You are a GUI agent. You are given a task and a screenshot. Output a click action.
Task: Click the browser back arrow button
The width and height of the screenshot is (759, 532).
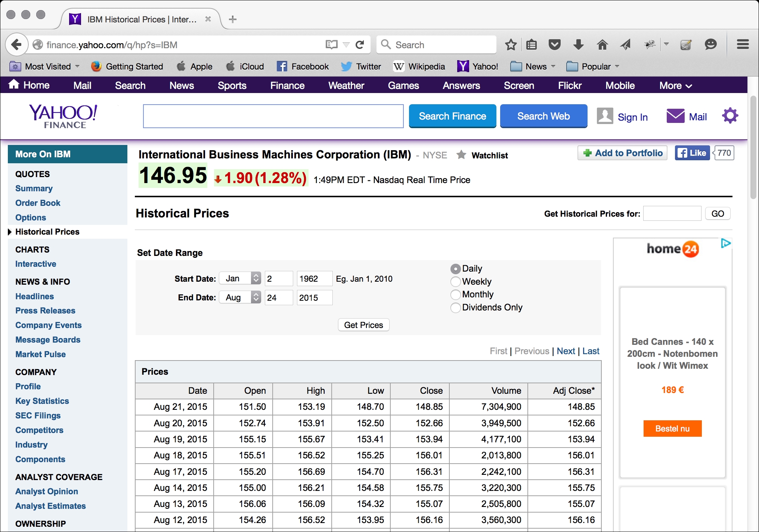[16, 45]
